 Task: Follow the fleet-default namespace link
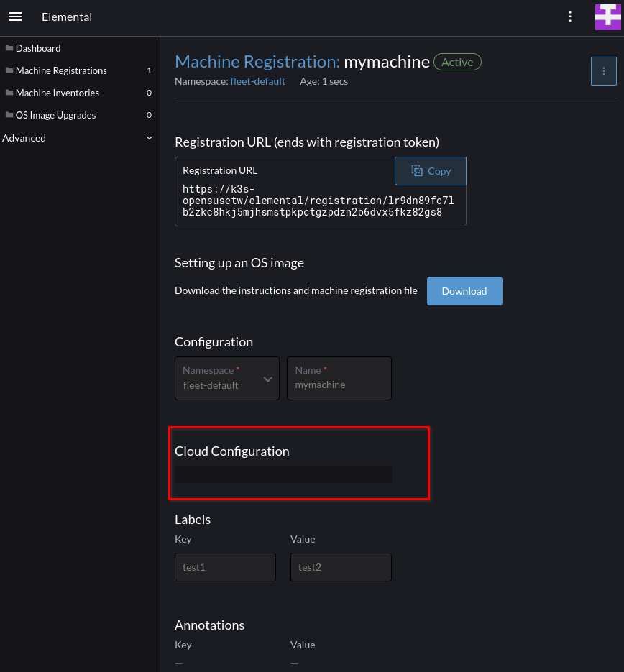(x=258, y=81)
